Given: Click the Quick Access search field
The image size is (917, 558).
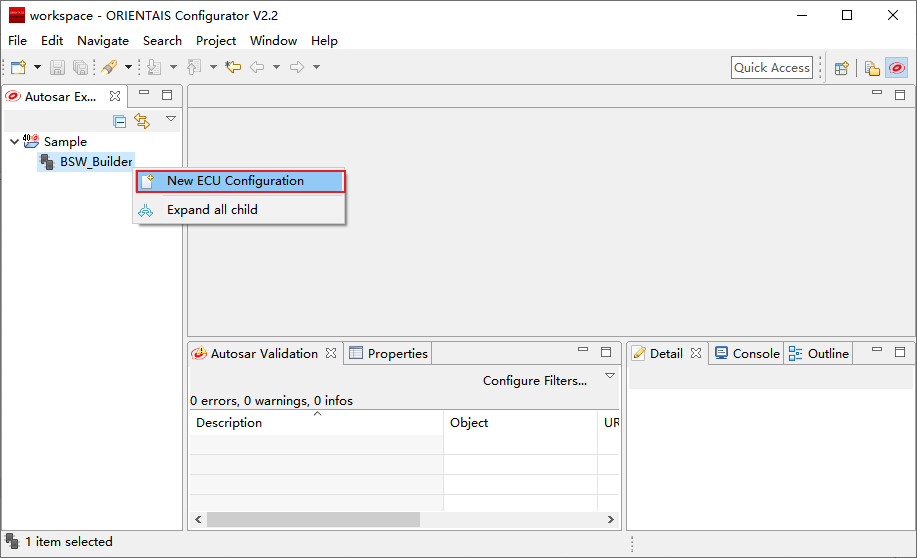Looking at the screenshot, I should click(x=771, y=68).
